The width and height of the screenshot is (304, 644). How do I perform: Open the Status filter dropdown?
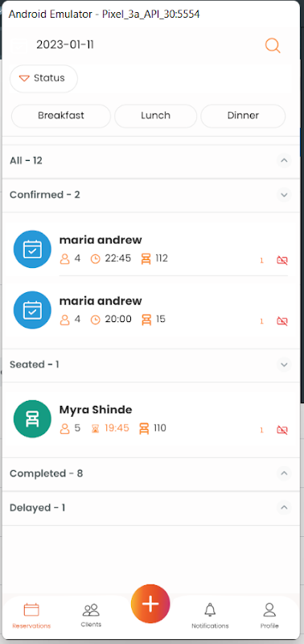tap(43, 78)
